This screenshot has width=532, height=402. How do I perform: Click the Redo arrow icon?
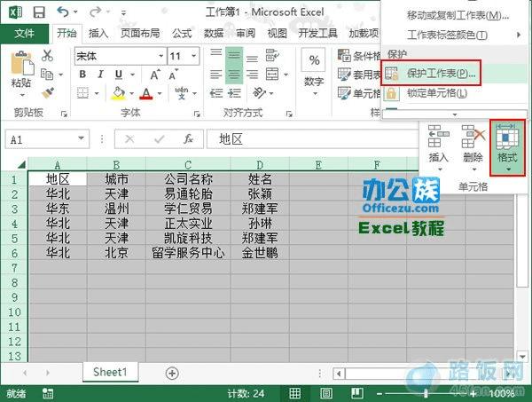(x=95, y=12)
